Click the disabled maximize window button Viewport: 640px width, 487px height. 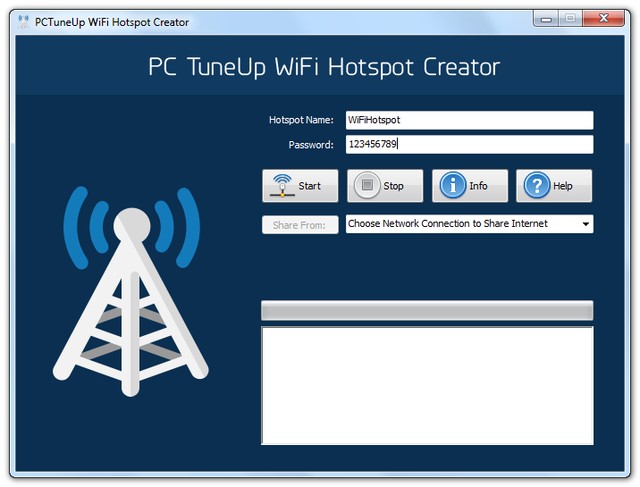pos(571,18)
